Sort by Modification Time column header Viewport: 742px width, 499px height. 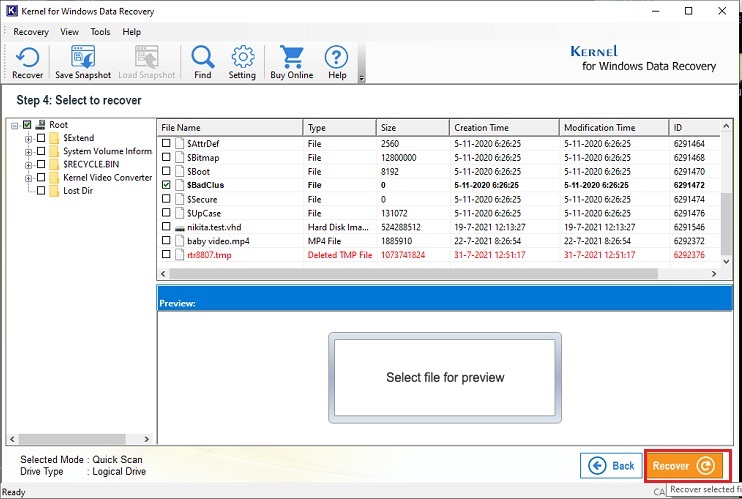[x=614, y=127]
